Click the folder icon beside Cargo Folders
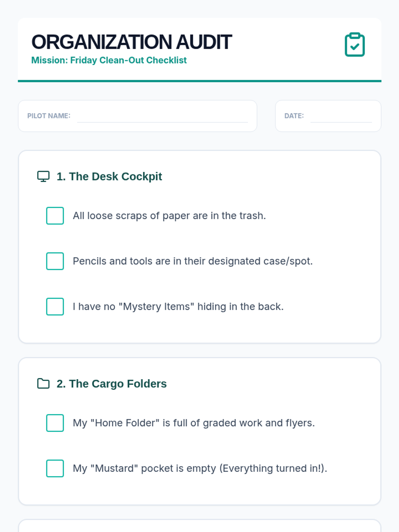This screenshot has height=532, width=399. [43, 384]
